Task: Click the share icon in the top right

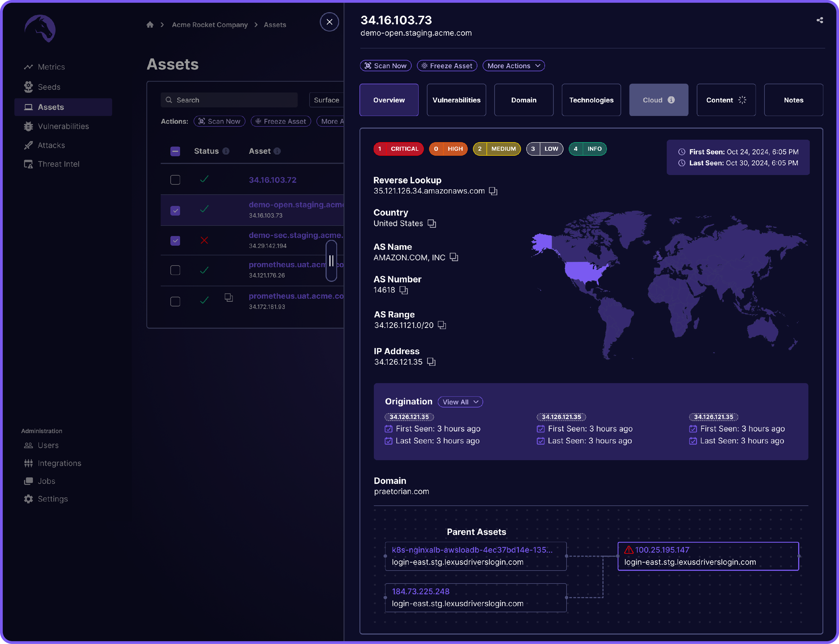Action: coord(819,20)
